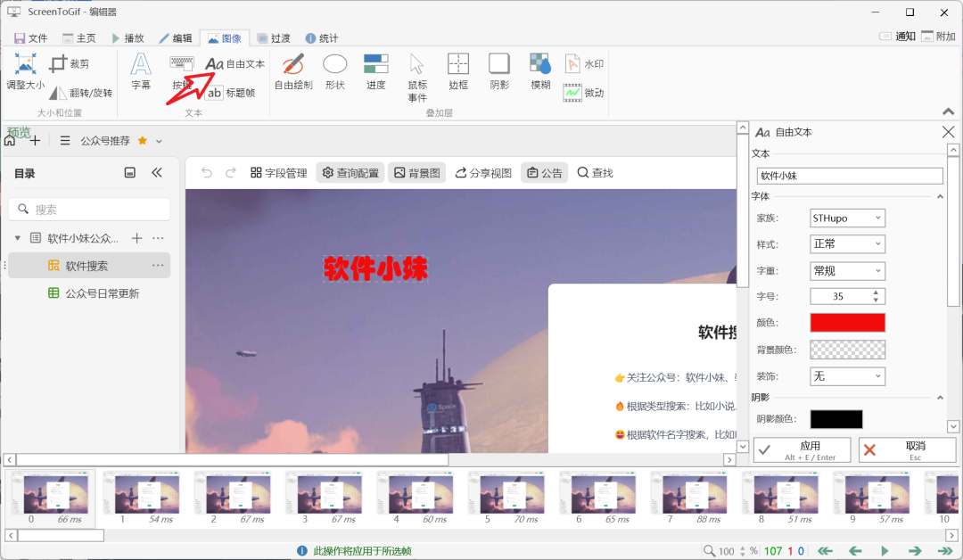Switch to the 编辑 ribbon tab
This screenshot has width=963, height=560.
tap(176, 38)
